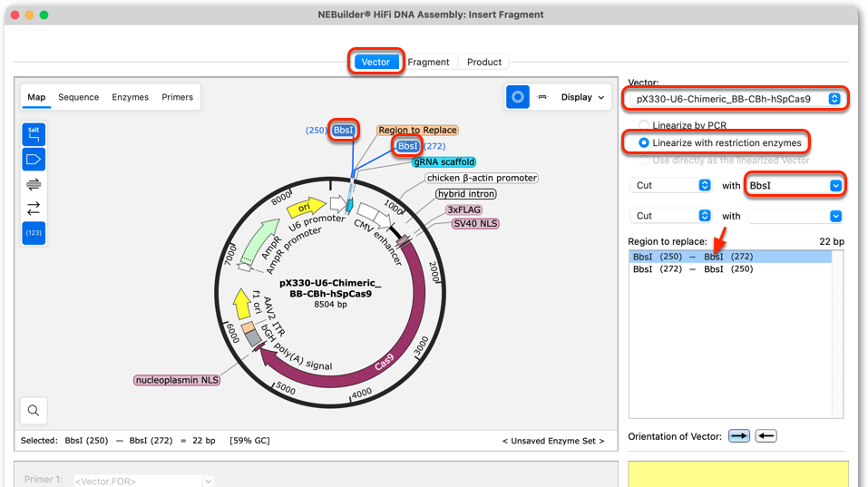Toggle the salt/unique cutters icon in sidebar

34,134
